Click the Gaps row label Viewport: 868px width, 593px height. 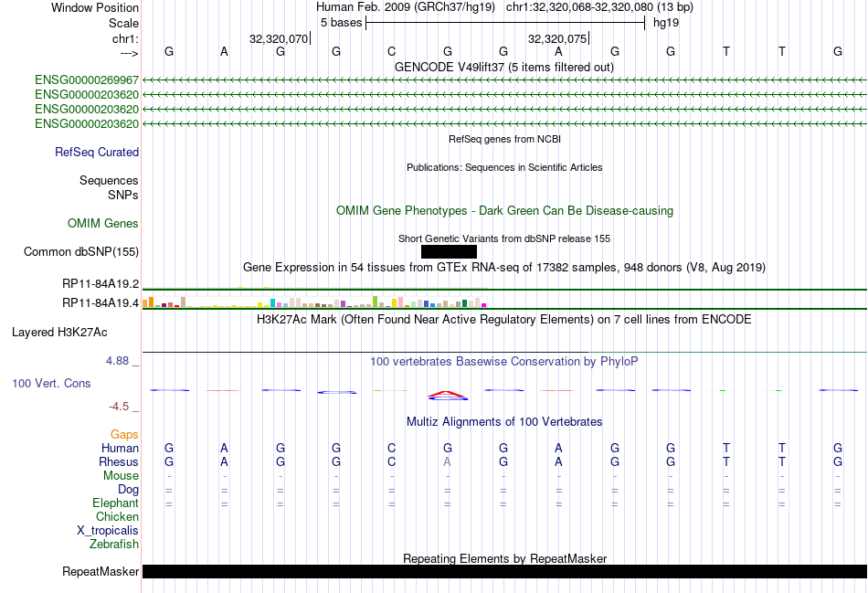coord(124,435)
